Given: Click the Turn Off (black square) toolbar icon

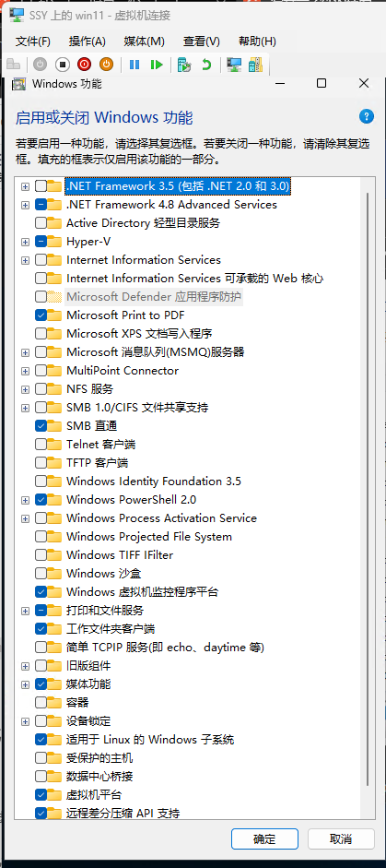Looking at the screenshot, I should pyautogui.click(x=63, y=65).
